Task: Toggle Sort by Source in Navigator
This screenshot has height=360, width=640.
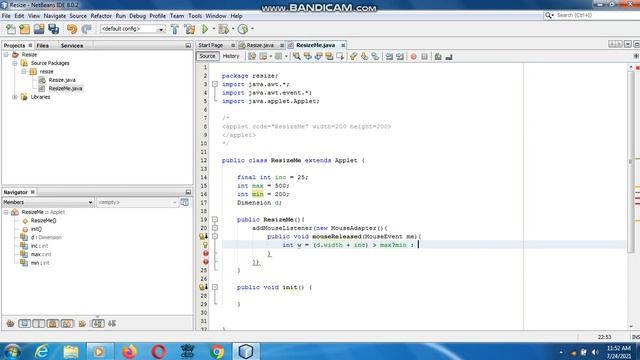Action: coord(112,324)
